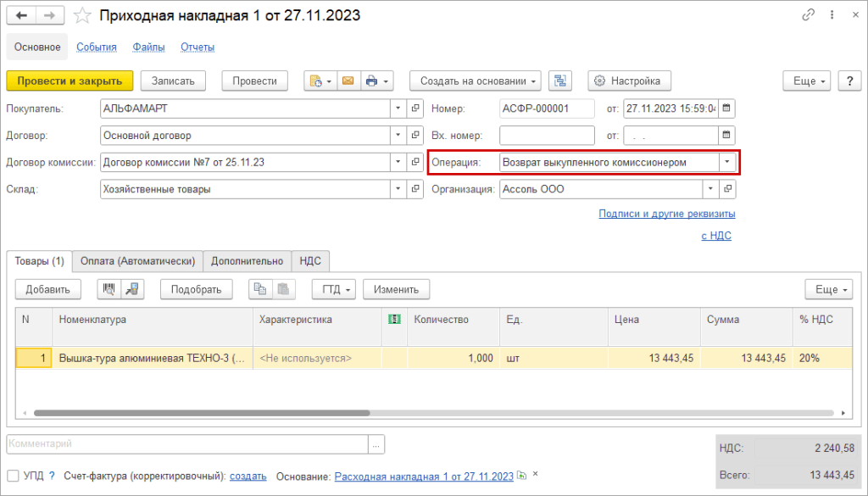The height and width of the screenshot is (496, 868).
Task: Open Подписи и другие реквизиты link
Action: click(667, 214)
